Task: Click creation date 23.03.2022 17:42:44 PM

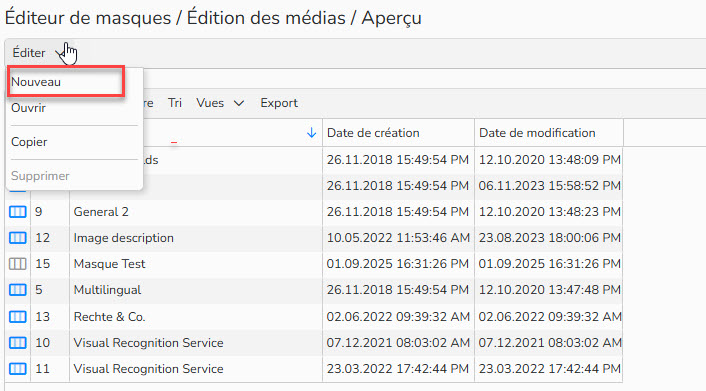Action: [x=398, y=369]
